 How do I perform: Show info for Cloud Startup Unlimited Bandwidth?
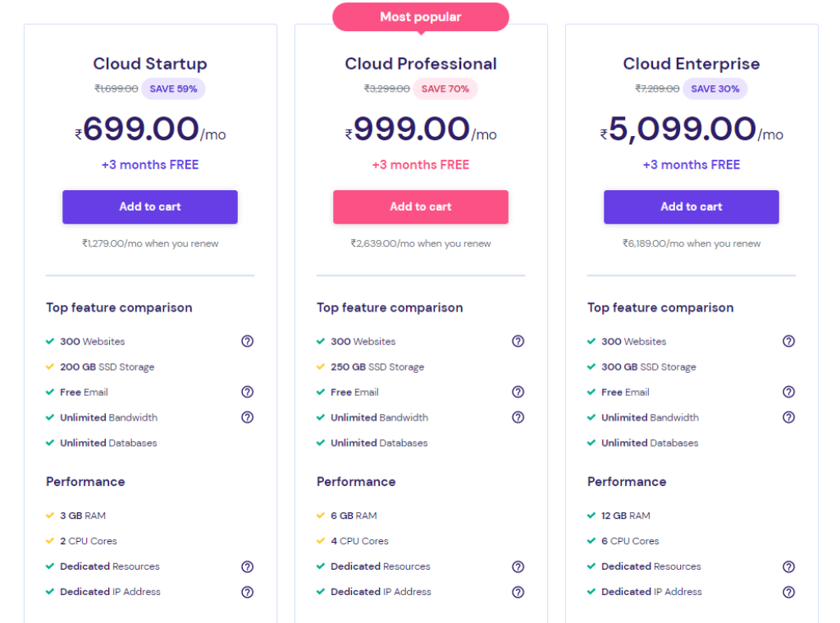point(247,417)
